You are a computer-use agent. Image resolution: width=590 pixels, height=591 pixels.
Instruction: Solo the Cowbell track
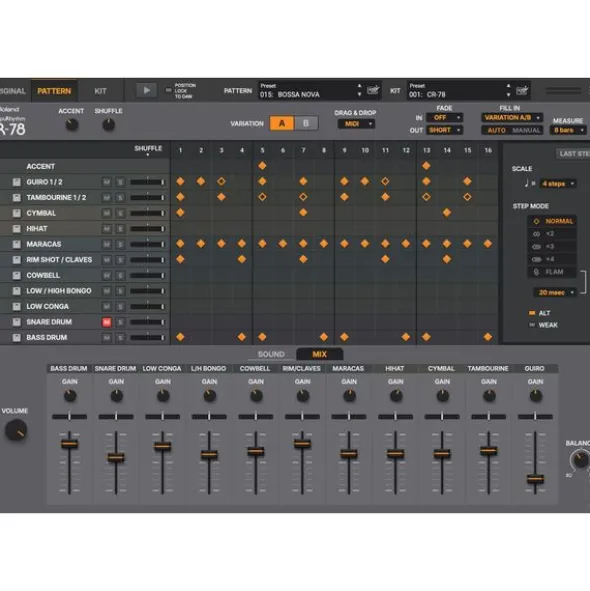point(120,276)
